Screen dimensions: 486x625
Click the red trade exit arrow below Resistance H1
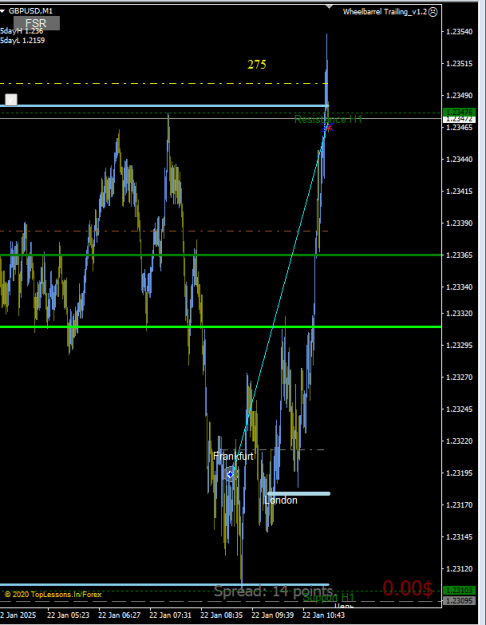pyautogui.click(x=328, y=128)
